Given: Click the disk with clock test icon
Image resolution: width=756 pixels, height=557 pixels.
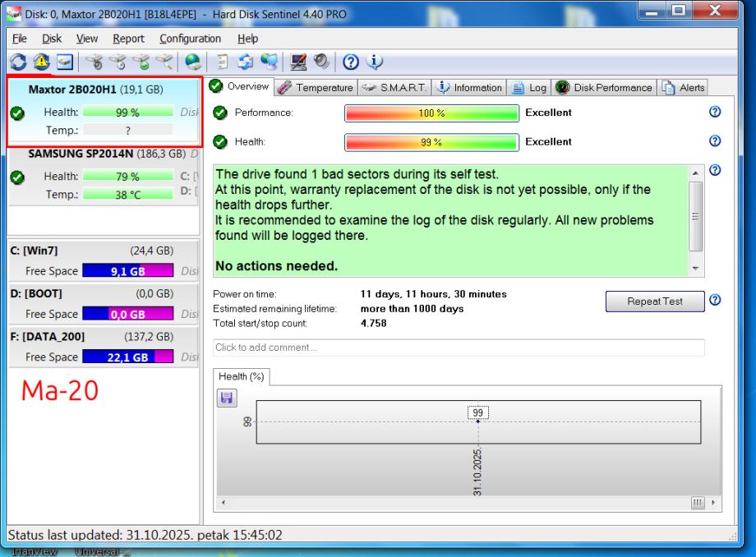Looking at the screenshot, I should 118,62.
